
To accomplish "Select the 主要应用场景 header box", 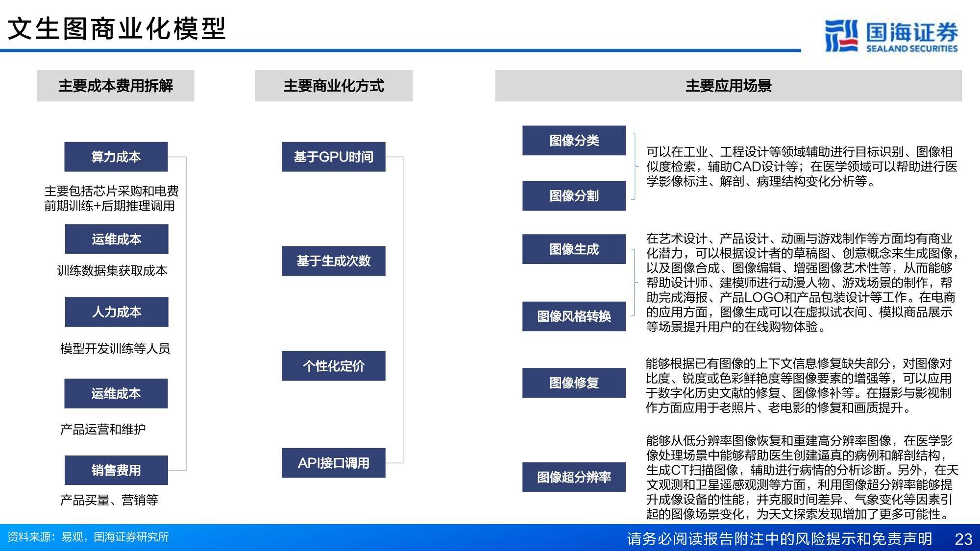I will pyautogui.click(x=728, y=86).
